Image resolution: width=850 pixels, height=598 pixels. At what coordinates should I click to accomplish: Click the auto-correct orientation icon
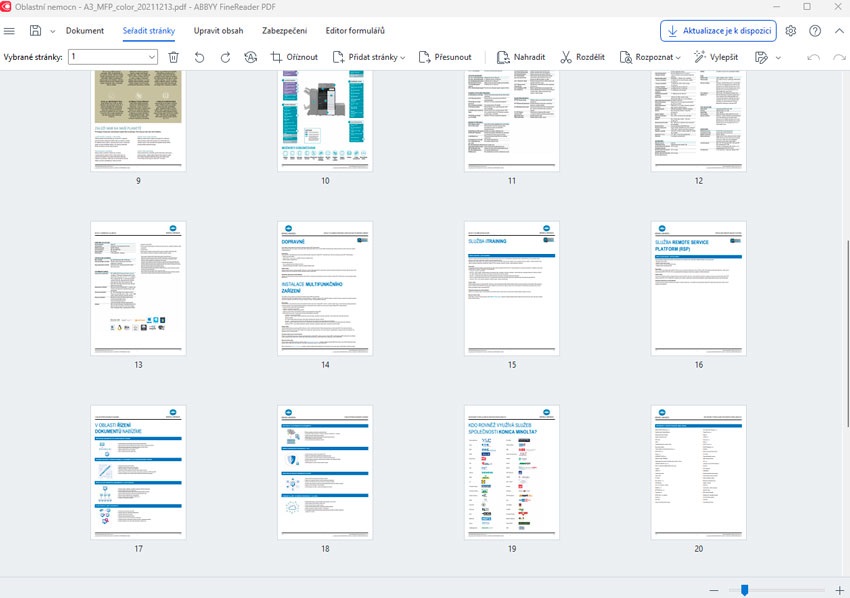[x=250, y=57]
